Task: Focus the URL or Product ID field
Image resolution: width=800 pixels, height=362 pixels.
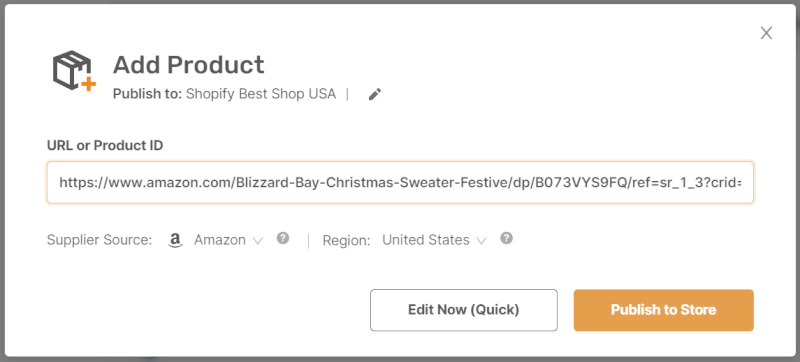Action: (400, 183)
